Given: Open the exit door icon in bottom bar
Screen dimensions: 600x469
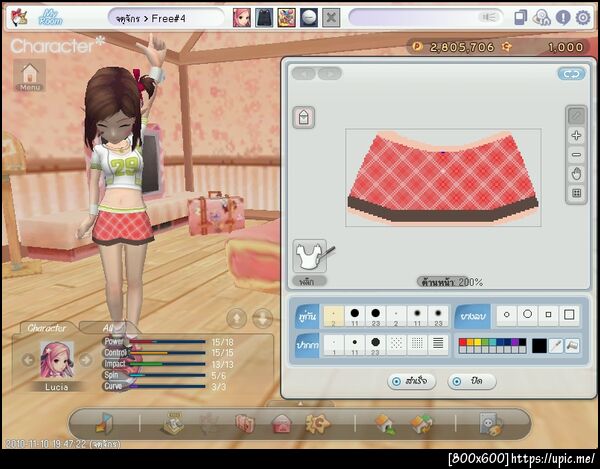Looking at the screenshot, I should pos(104,423).
